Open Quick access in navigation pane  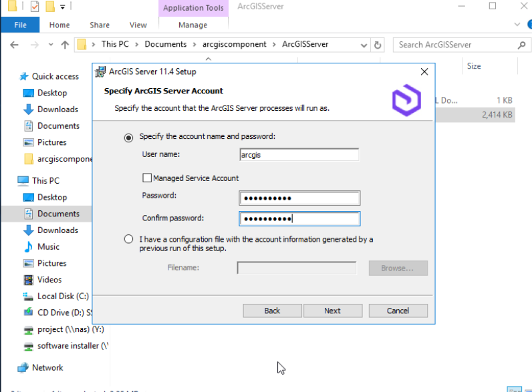point(55,76)
